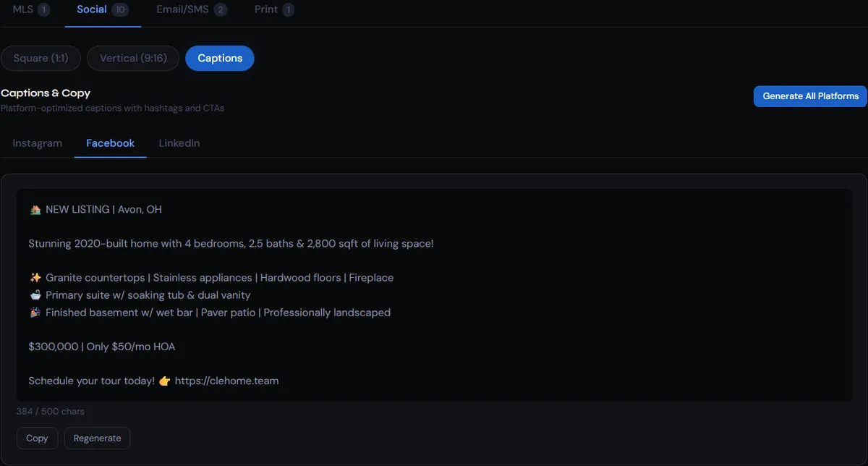The width and height of the screenshot is (868, 466).
Task: Select the Vertical (9:16) format pill
Action: 133,58
